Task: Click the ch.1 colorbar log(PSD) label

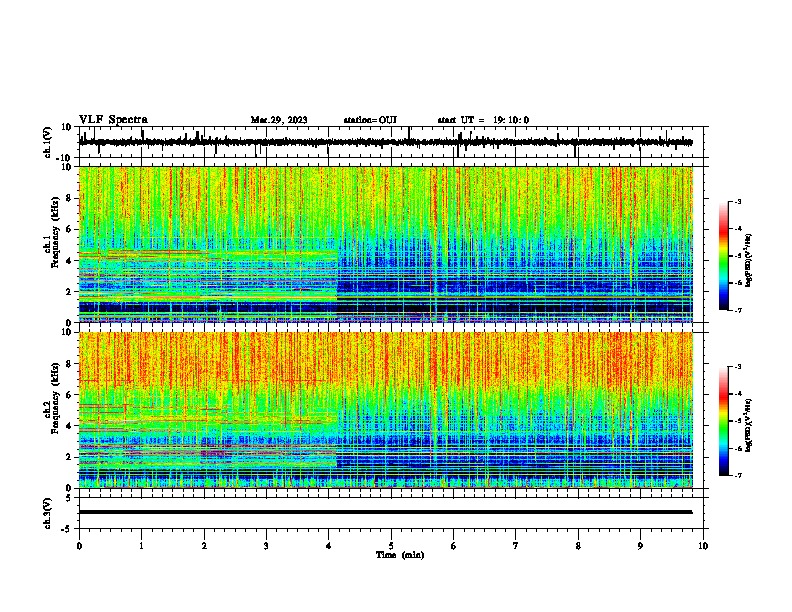Action: 749,261
